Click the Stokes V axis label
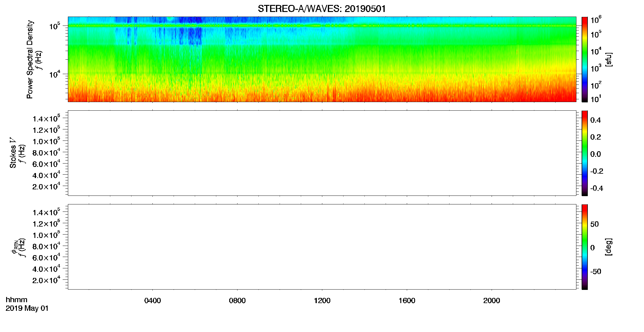644x332 pixels. pos(13,152)
